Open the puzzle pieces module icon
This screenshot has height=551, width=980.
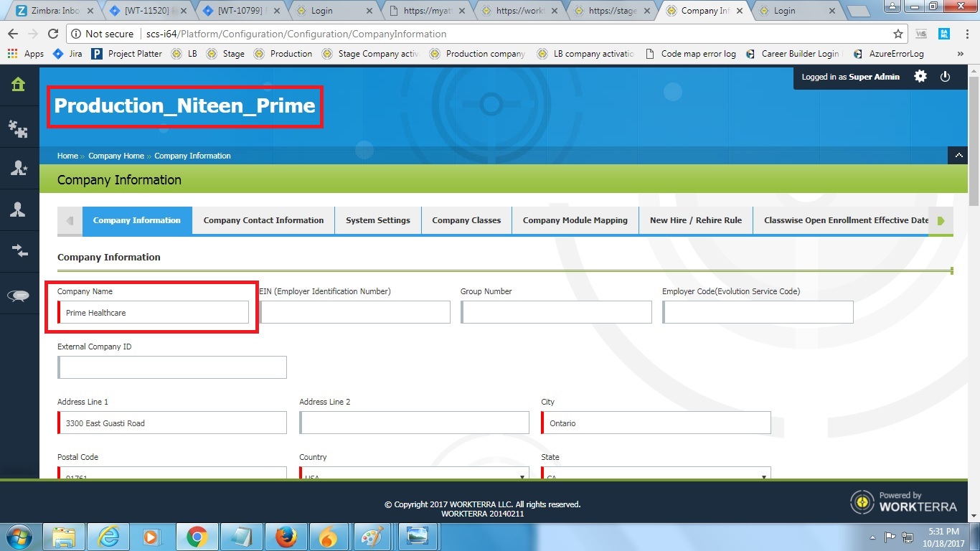click(18, 128)
